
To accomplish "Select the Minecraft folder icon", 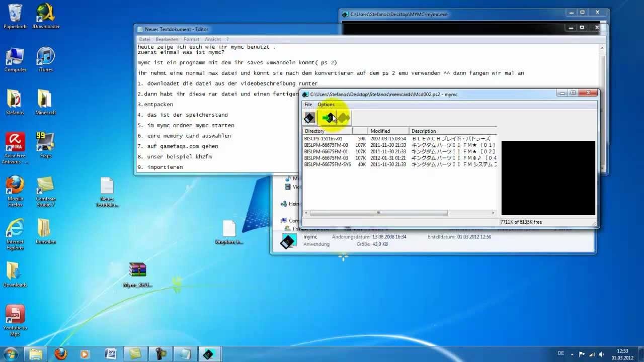I will point(46,103).
